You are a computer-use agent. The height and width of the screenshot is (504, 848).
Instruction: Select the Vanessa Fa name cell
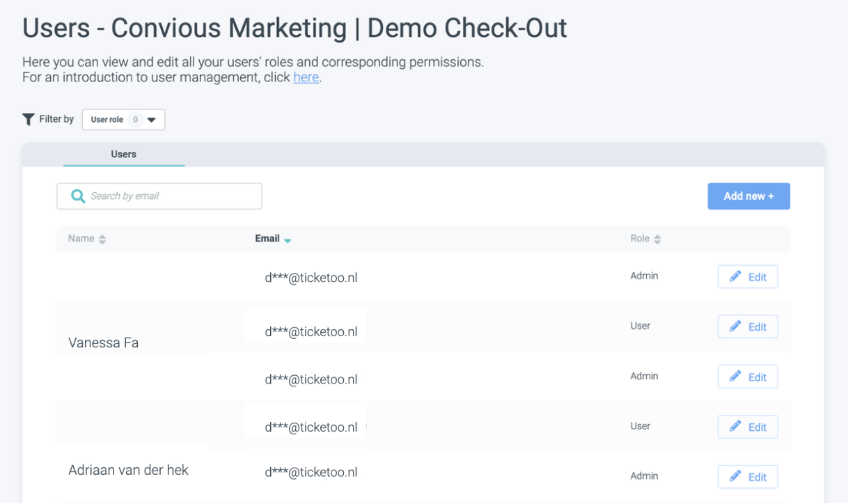(104, 342)
